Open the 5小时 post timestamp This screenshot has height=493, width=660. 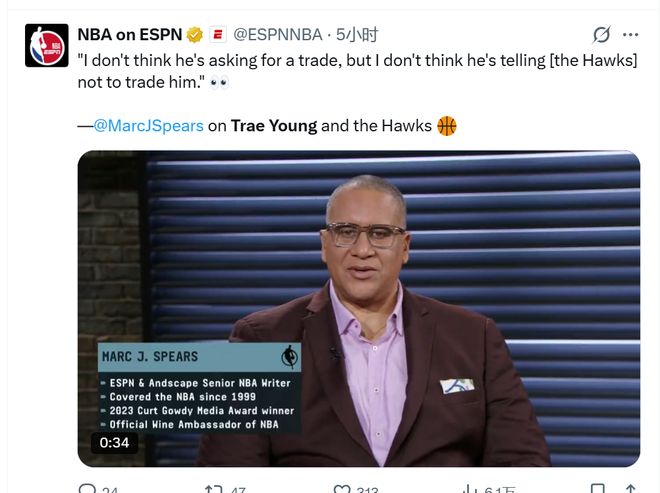click(x=358, y=35)
